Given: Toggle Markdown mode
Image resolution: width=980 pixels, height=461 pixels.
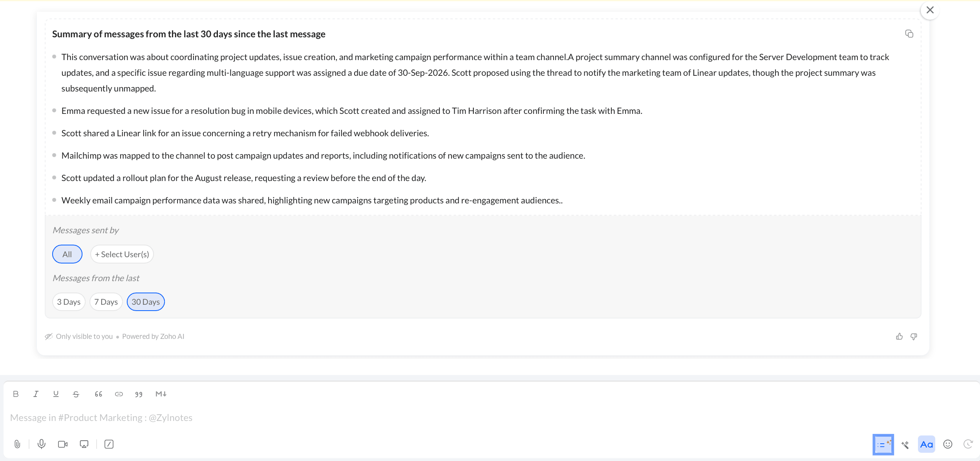Looking at the screenshot, I should click(x=161, y=394).
